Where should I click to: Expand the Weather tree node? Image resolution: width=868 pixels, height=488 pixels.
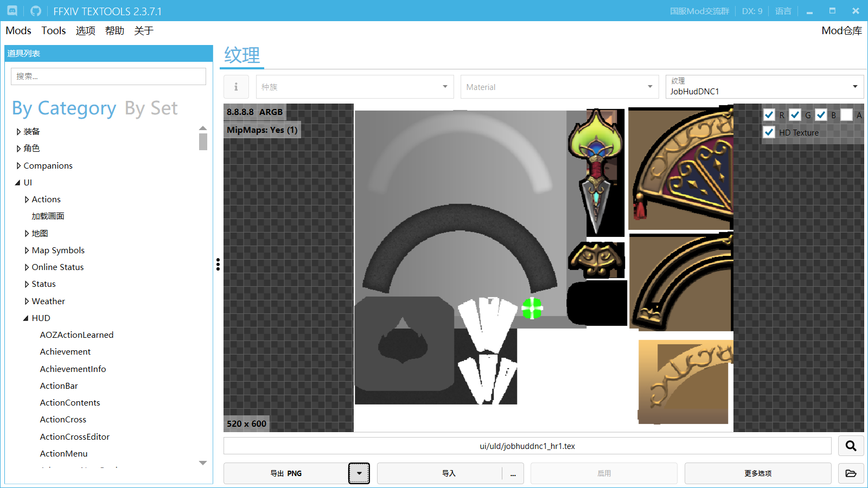tap(27, 301)
